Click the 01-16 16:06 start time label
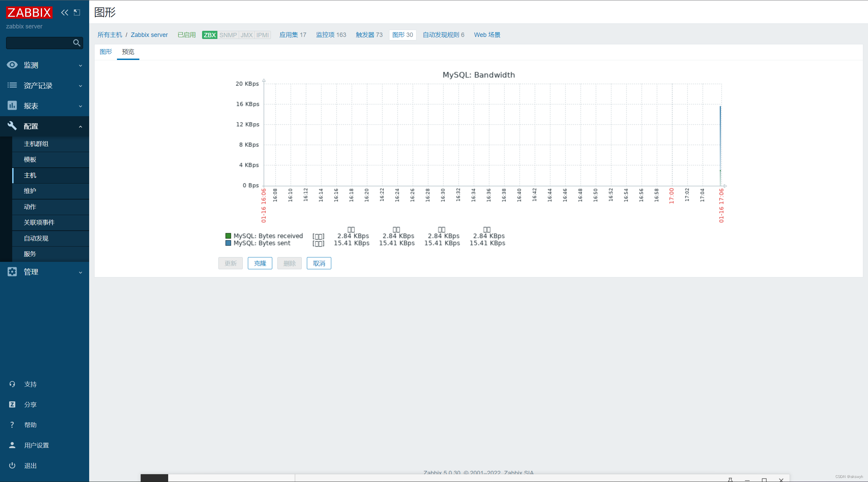The height and width of the screenshot is (482, 868). click(x=263, y=205)
